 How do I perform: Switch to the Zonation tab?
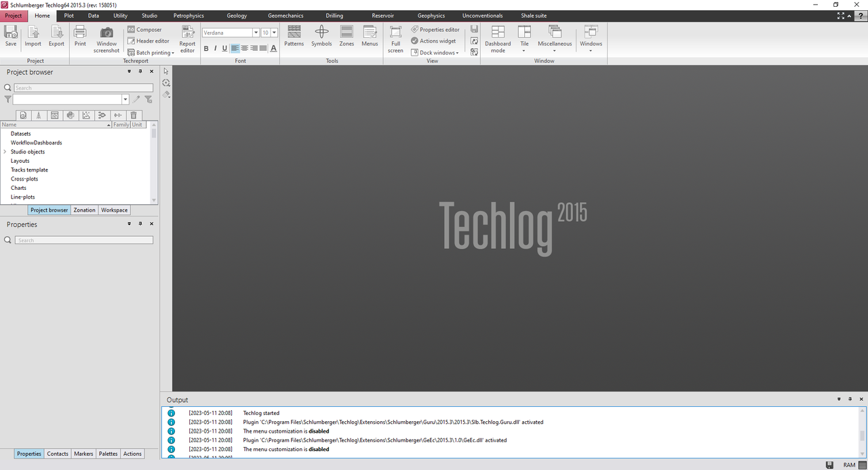pyautogui.click(x=85, y=210)
